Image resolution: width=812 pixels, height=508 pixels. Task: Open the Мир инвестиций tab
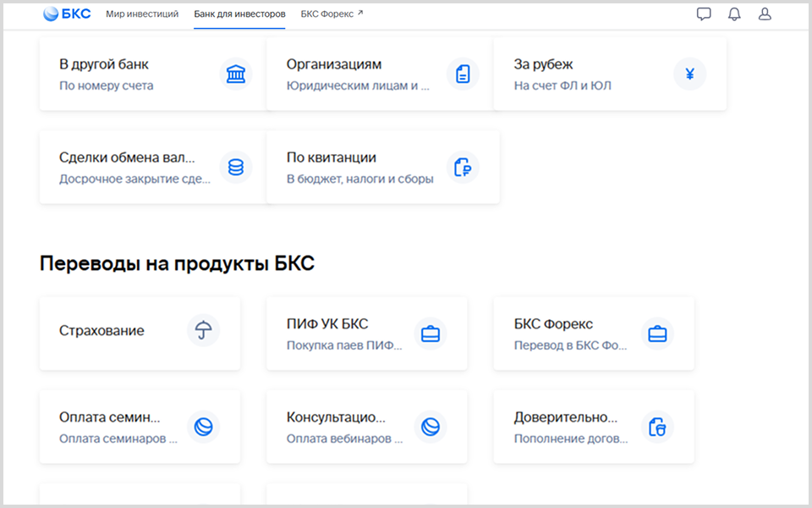click(142, 14)
